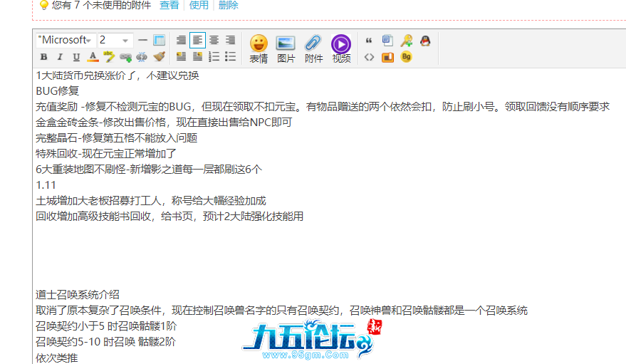The width and height of the screenshot is (626, 364).
Task: Insert a code block
Action: [369, 57]
